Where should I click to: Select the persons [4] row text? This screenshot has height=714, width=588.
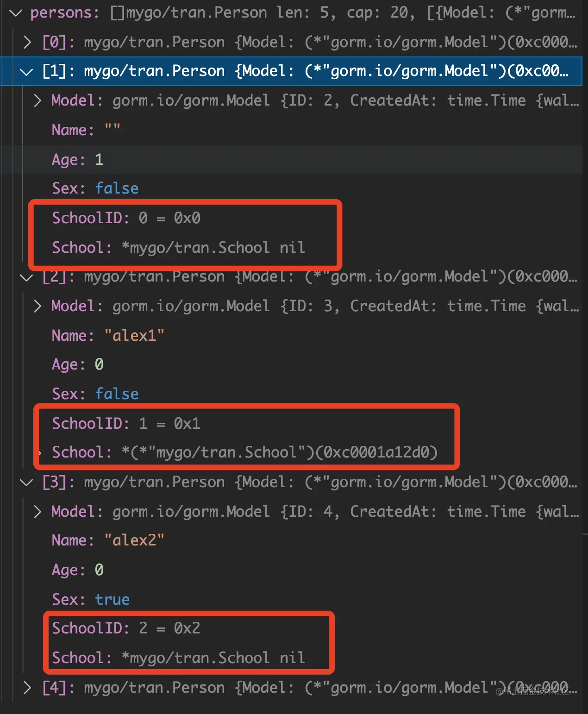(310, 688)
